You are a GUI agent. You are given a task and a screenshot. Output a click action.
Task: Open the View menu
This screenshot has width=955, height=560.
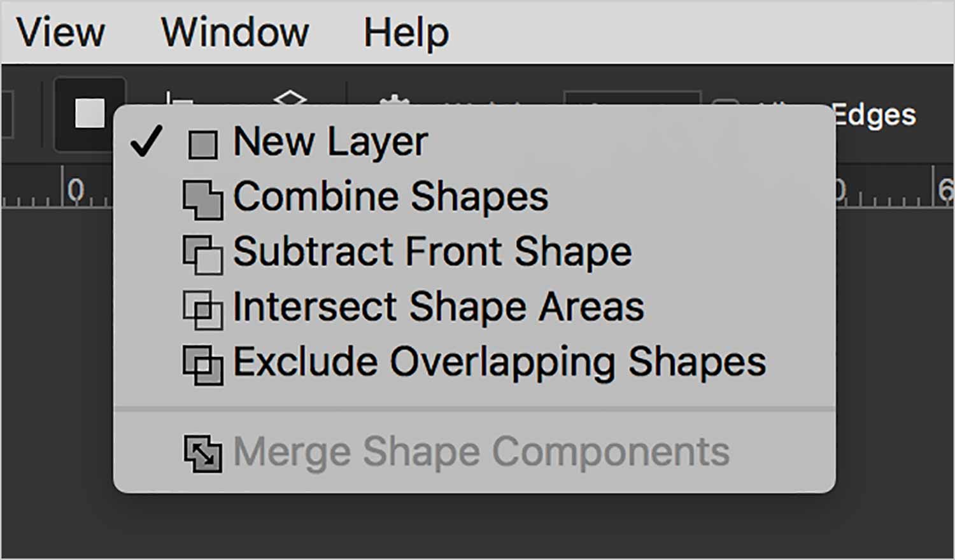(x=60, y=32)
